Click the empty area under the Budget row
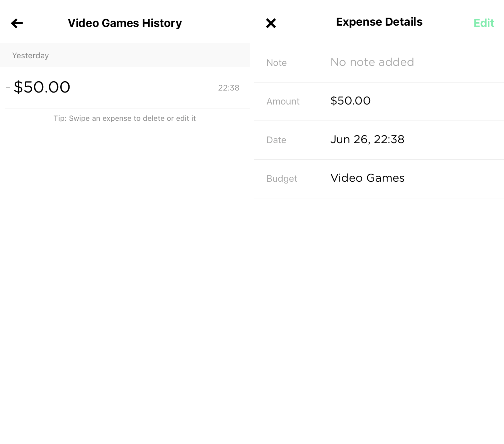 [379, 300]
